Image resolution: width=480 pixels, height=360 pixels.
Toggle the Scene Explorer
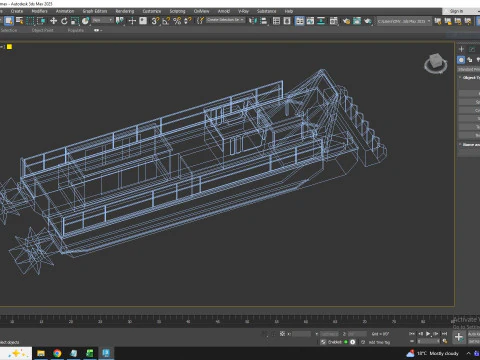pos(276,21)
